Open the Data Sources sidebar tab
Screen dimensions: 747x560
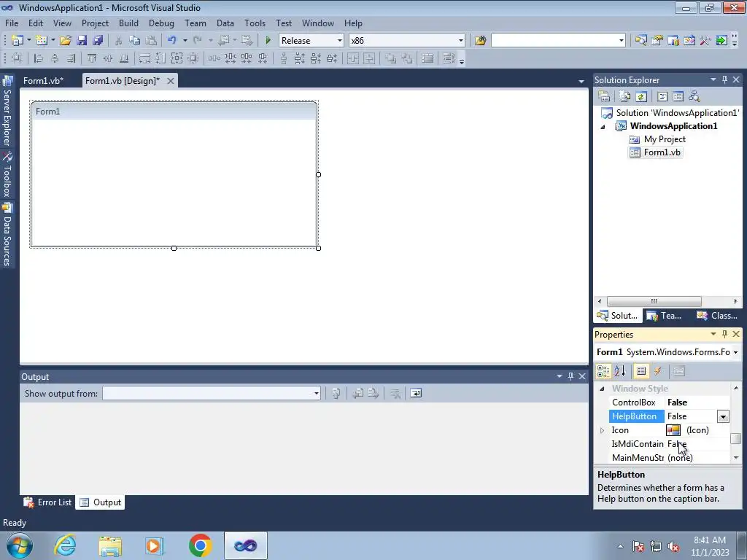tap(7, 236)
